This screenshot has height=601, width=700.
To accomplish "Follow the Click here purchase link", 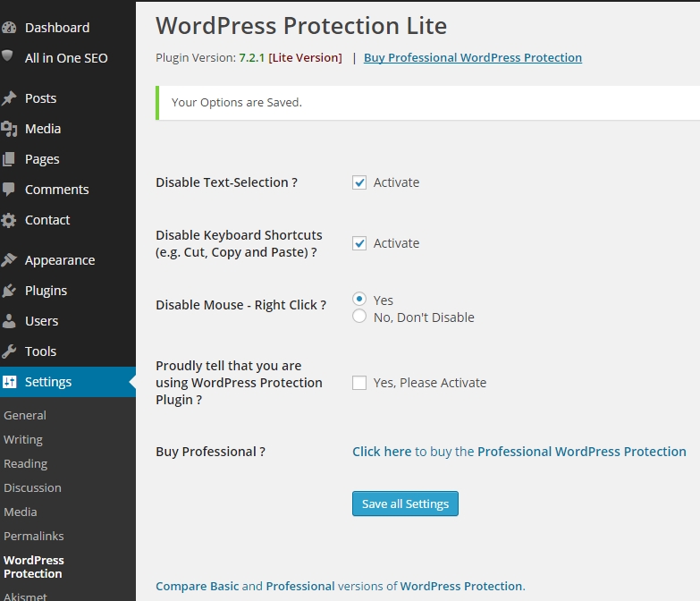I will pos(382,452).
